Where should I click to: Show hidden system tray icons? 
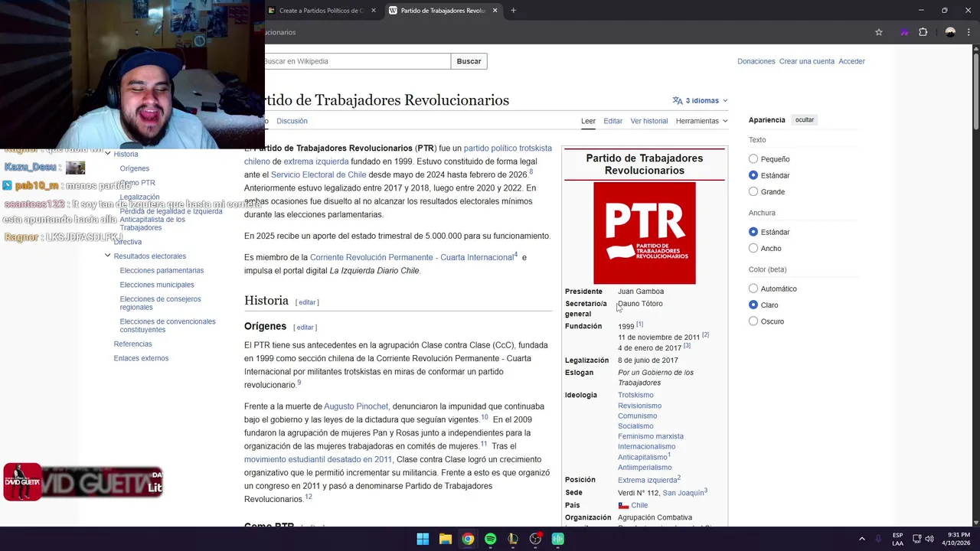click(861, 539)
